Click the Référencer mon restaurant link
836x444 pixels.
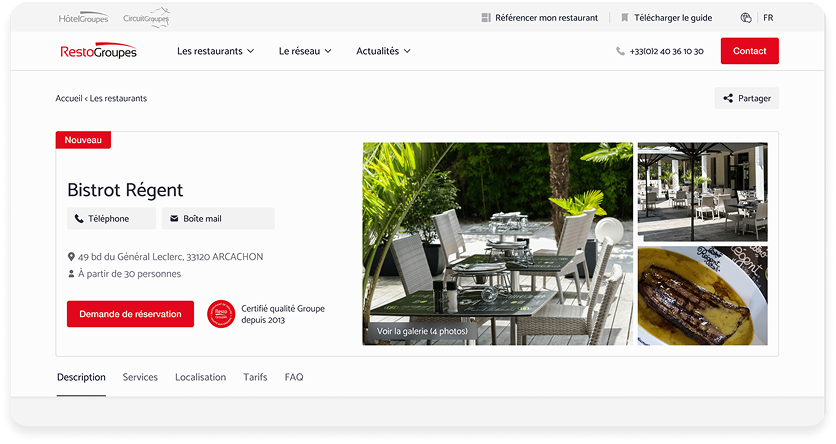pos(546,18)
